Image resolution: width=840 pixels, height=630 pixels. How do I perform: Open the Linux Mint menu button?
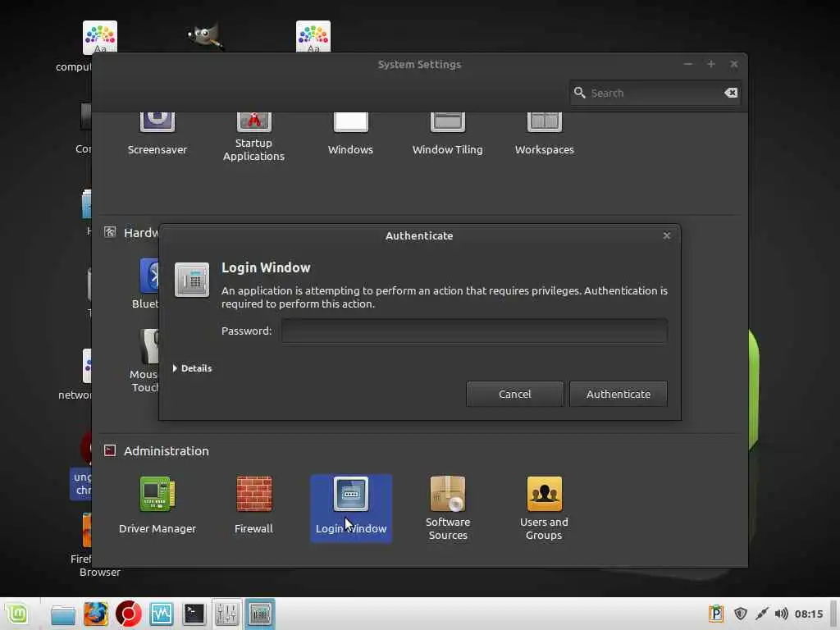[18, 614]
